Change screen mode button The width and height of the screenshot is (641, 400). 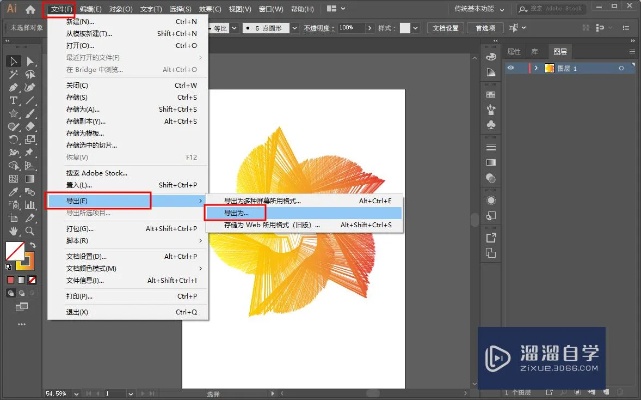22,306
